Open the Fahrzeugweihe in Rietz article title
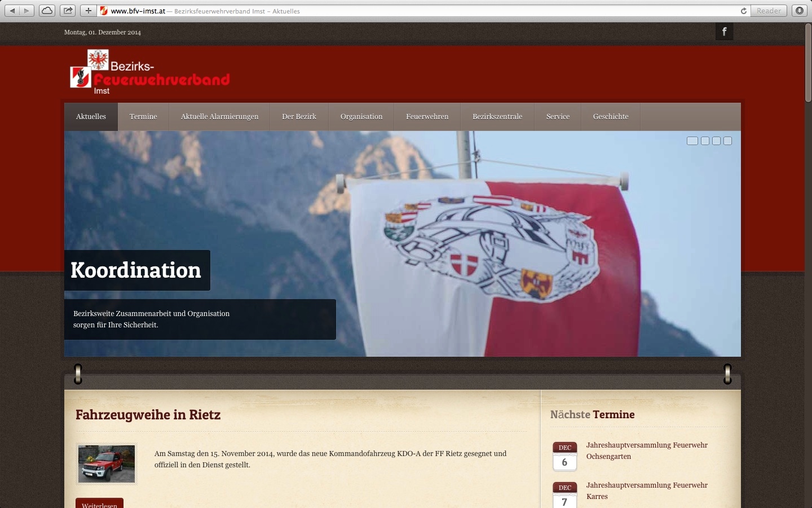The image size is (812, 508). (x=148, y=415)
